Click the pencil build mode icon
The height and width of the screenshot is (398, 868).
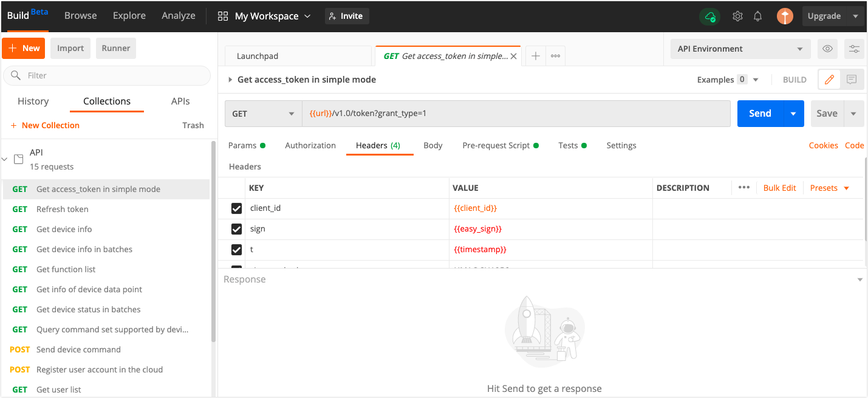click(829, 80)
